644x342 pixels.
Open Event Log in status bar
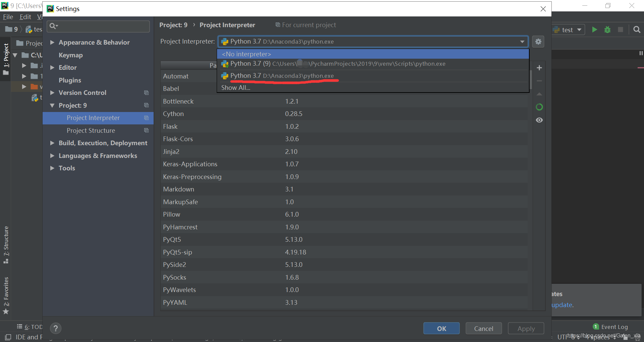[x=610, y=327]
